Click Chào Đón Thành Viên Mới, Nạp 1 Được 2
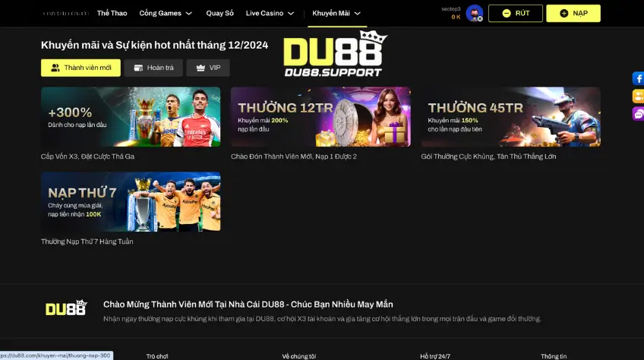 click(294, 156)
